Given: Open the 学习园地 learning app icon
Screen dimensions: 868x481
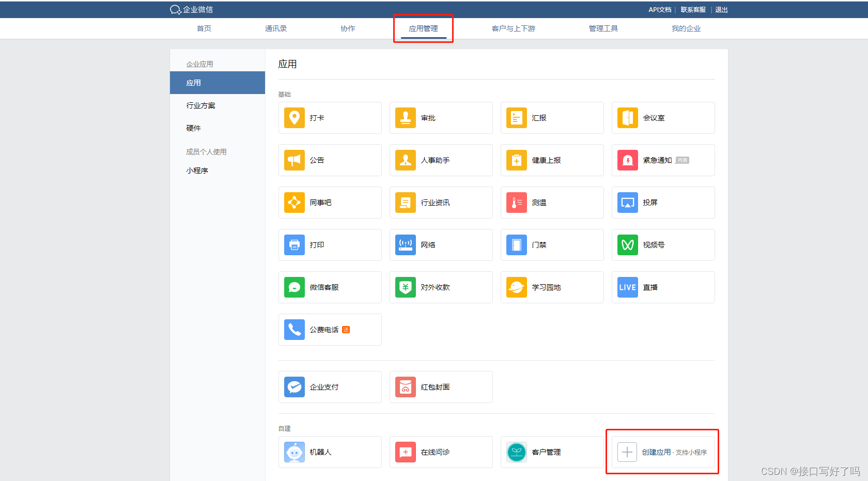Looking at the screenshot, I should [517, 287].
